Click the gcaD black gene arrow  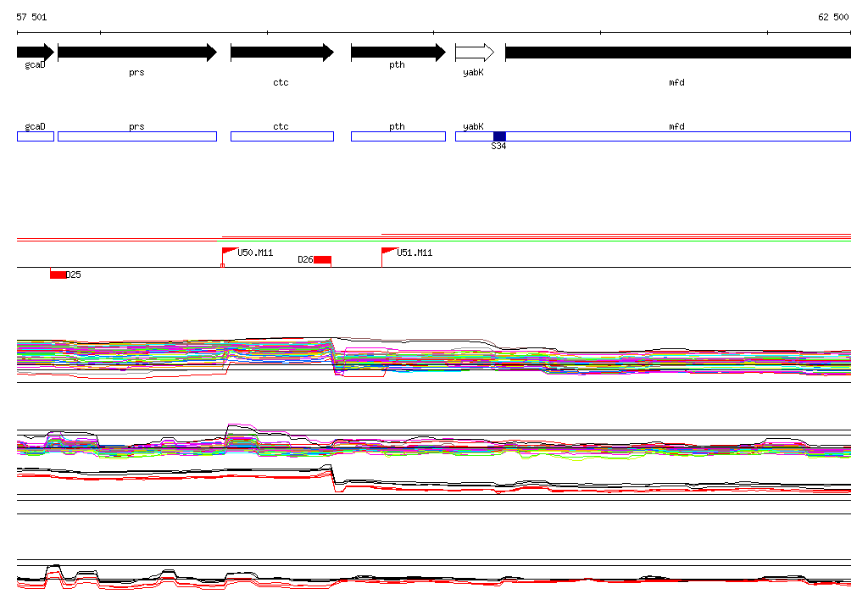click(x=36, y=53)
